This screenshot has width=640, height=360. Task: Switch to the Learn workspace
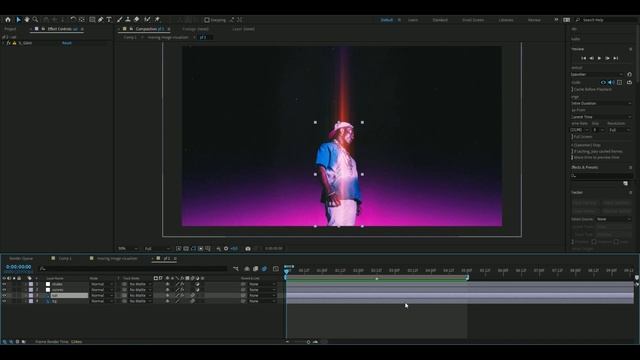click(x=413, y=20)
